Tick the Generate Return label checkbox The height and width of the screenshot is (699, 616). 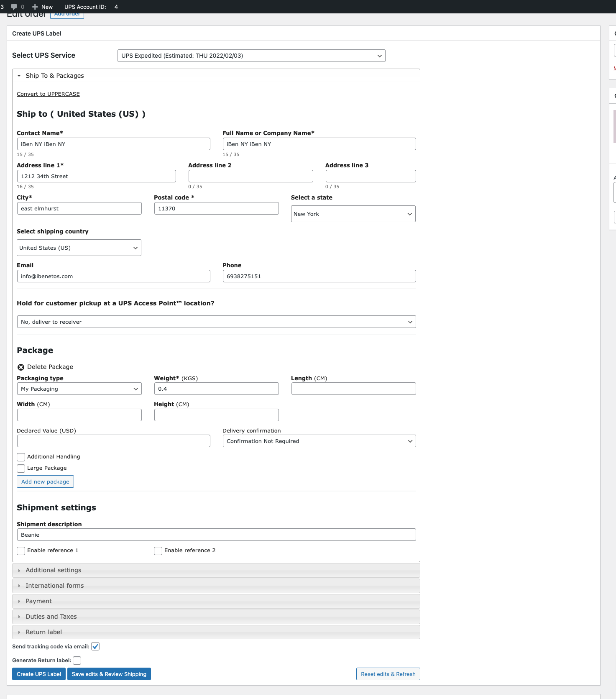77,661
